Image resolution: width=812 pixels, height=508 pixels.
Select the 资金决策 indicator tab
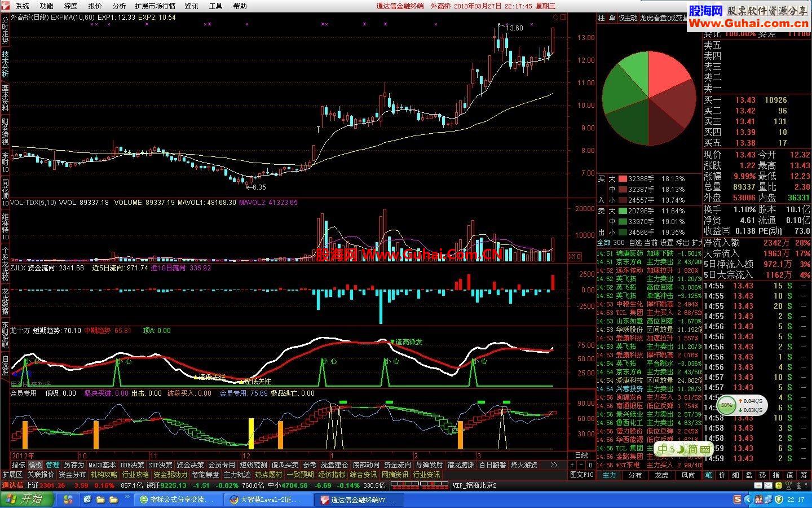tap(190, 465)
